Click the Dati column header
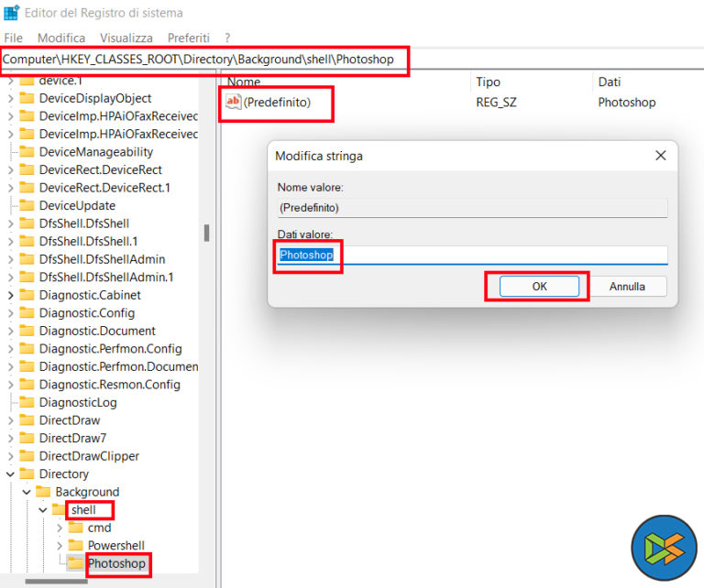 (610, 82)
